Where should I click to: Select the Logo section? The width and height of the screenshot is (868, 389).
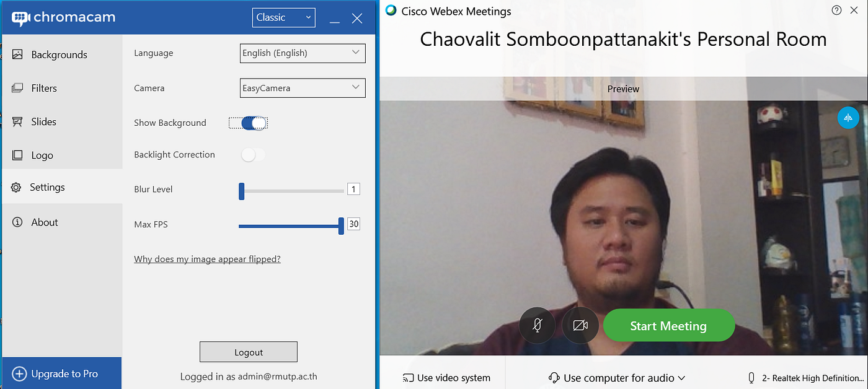pyautogui.click(x=62, y=155)
